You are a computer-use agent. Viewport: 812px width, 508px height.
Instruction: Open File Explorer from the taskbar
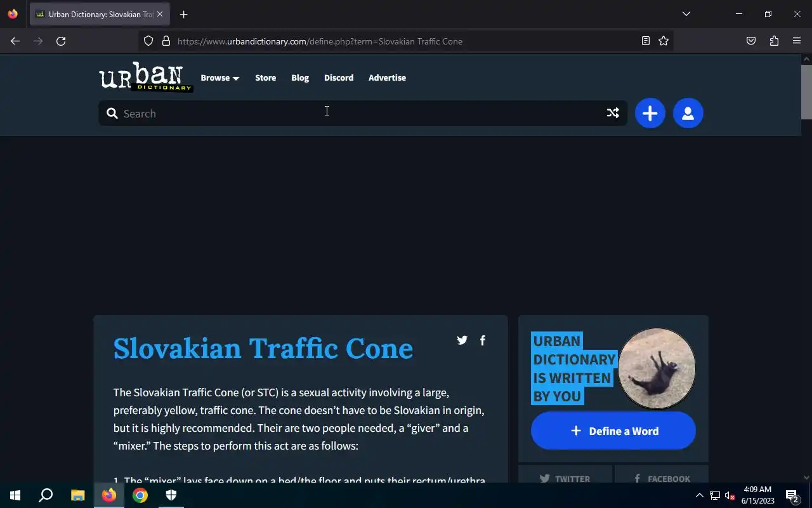coord(77,495)
